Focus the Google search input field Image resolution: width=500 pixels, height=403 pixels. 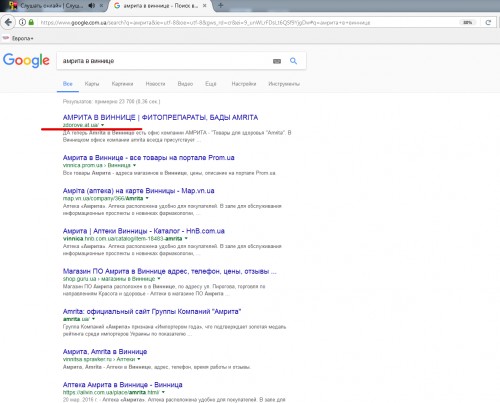(x=165, y=61)
